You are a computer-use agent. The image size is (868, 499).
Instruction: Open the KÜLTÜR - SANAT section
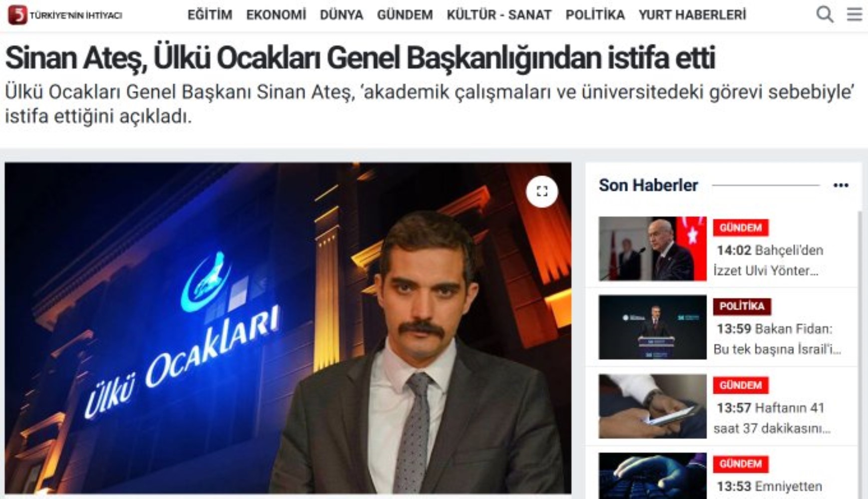tap(499, 15)
